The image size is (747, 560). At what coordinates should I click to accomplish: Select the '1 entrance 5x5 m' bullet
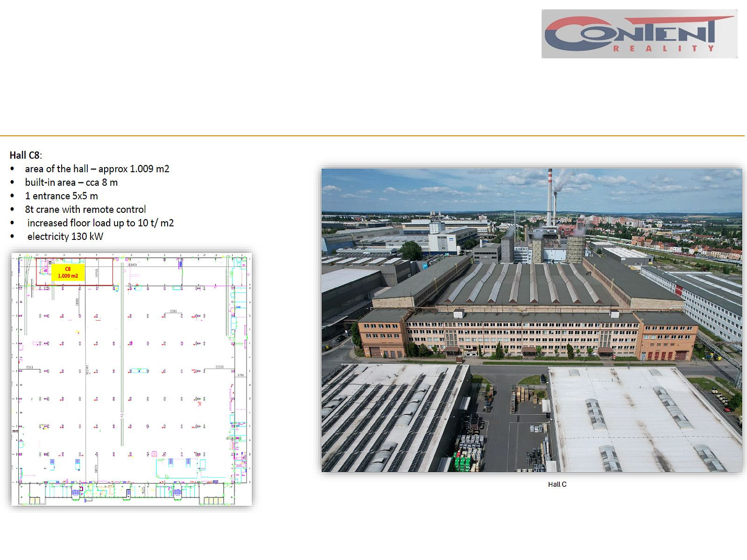click(x=62, y=196)
